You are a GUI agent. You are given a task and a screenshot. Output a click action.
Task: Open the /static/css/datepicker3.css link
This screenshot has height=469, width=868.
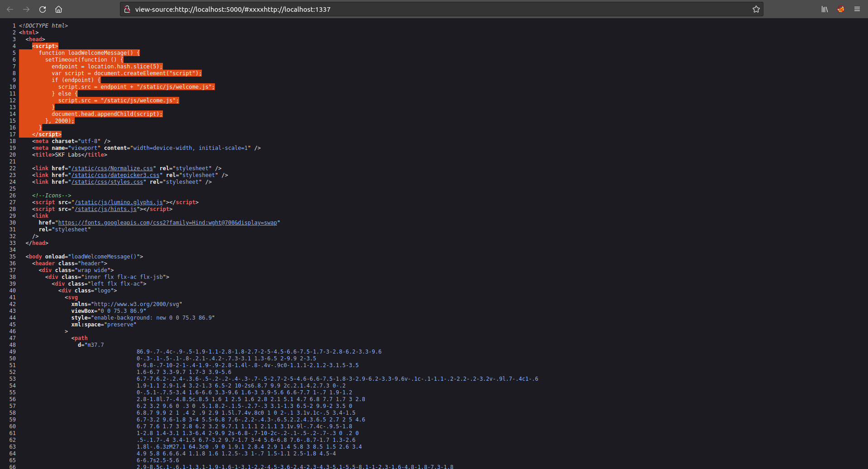[115, 175]
